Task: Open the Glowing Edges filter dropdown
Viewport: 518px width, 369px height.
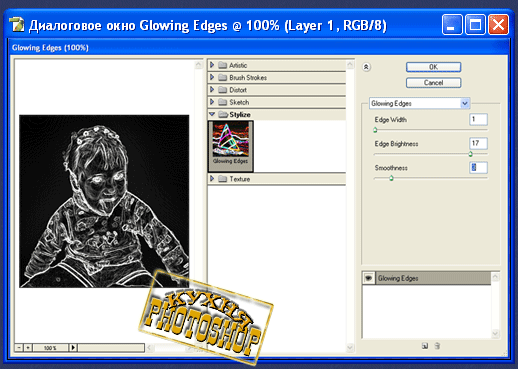Action: 465,103
